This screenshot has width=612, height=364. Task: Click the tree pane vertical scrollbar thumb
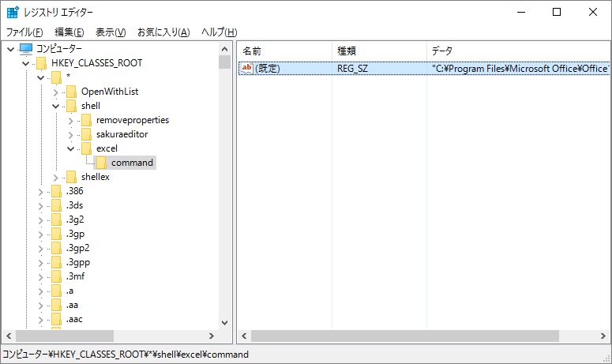click(x=224, y=62)
